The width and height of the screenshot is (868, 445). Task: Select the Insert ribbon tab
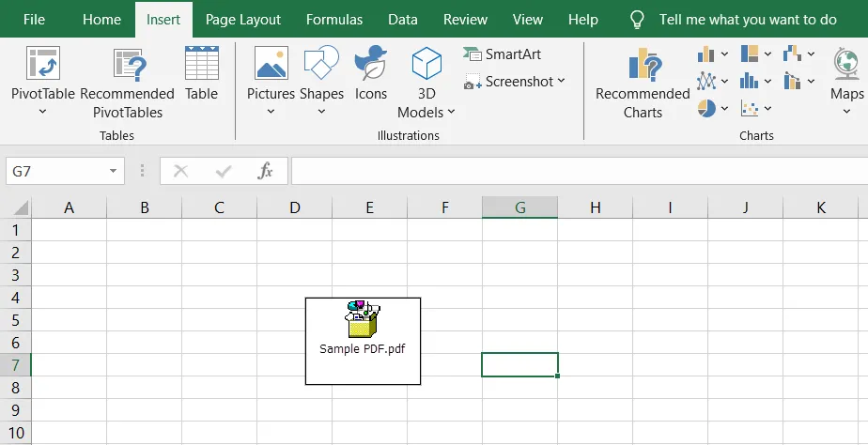tap(163, 20)
